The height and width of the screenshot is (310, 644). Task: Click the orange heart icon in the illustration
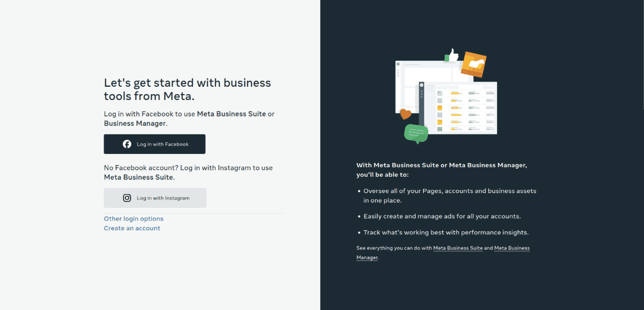(x=406, y=113)
